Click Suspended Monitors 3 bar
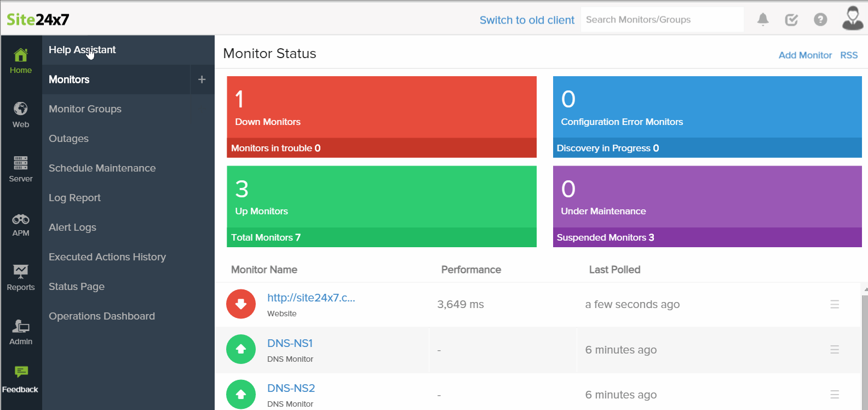 click(x=707, y=237)
